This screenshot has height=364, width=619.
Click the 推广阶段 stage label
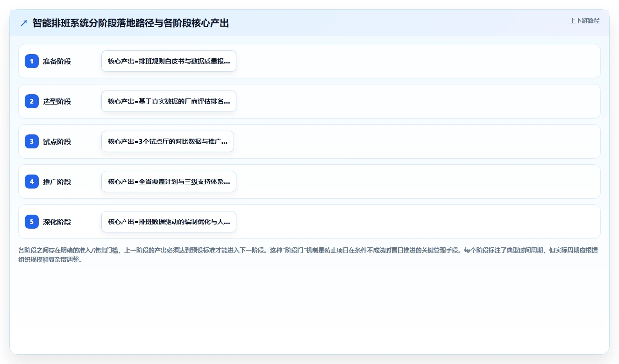tap(57, 182)
